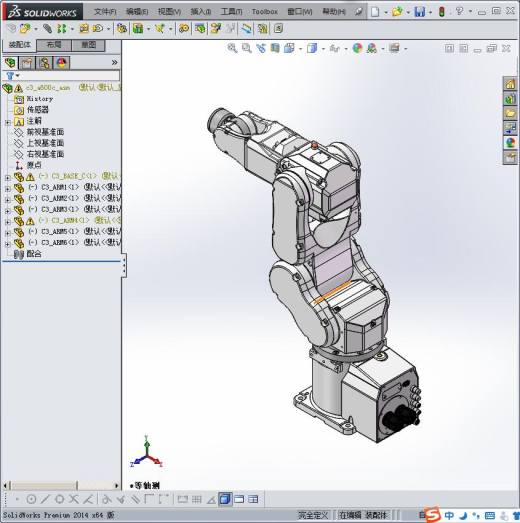Click the Mate paperclip icon

[47, 29]
